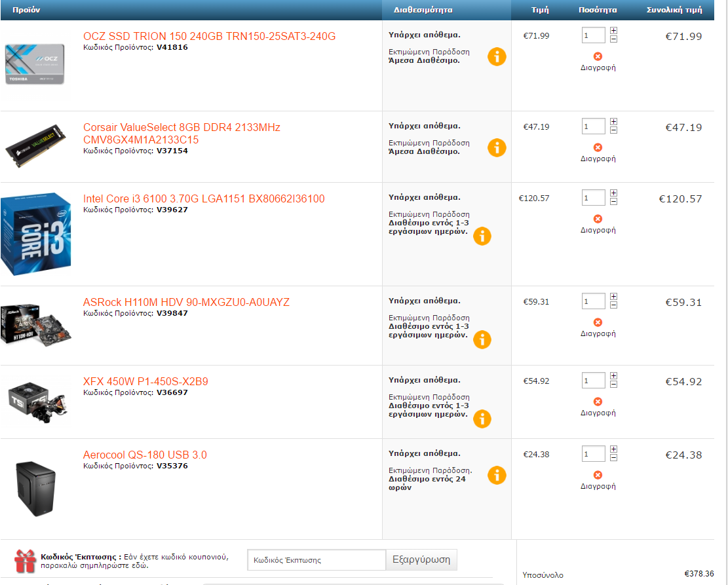Screen dimensions: 728x585
Task: Focus quantity field for ASRock H110M
Action: tap(594, 301)
